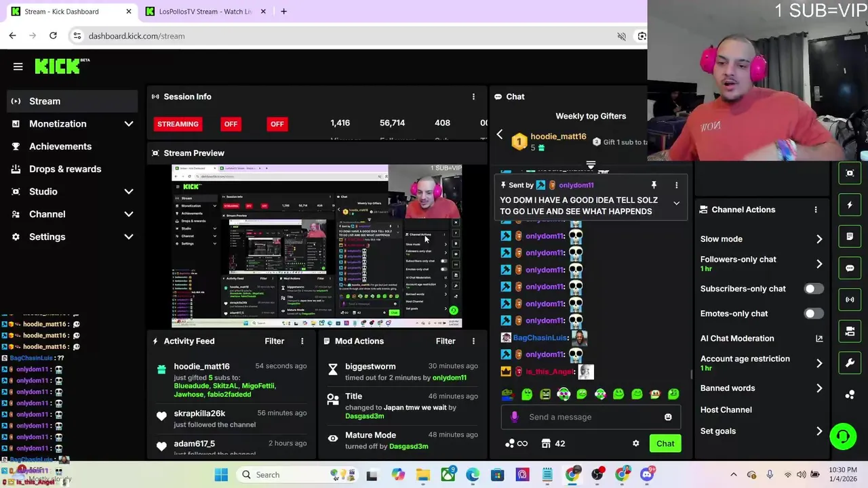
Task: Click the screen capture icon in right sidebar
Action: (x=850, y=173)
